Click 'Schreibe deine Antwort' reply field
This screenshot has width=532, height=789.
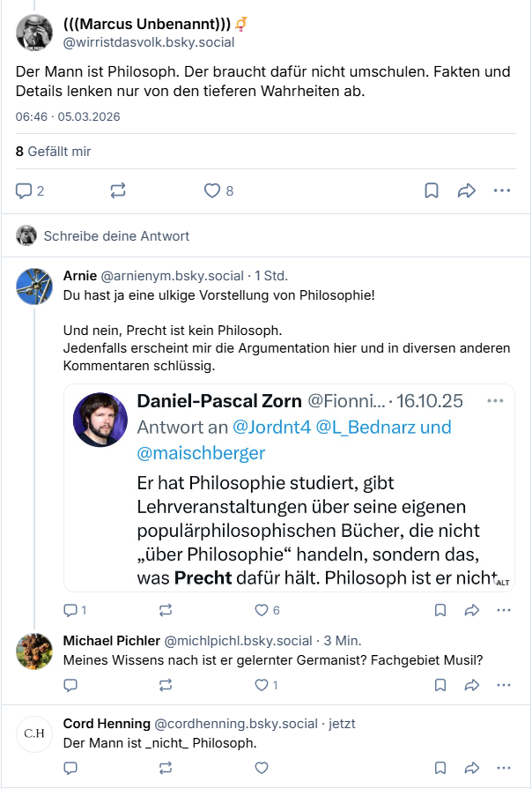[116, 235]
